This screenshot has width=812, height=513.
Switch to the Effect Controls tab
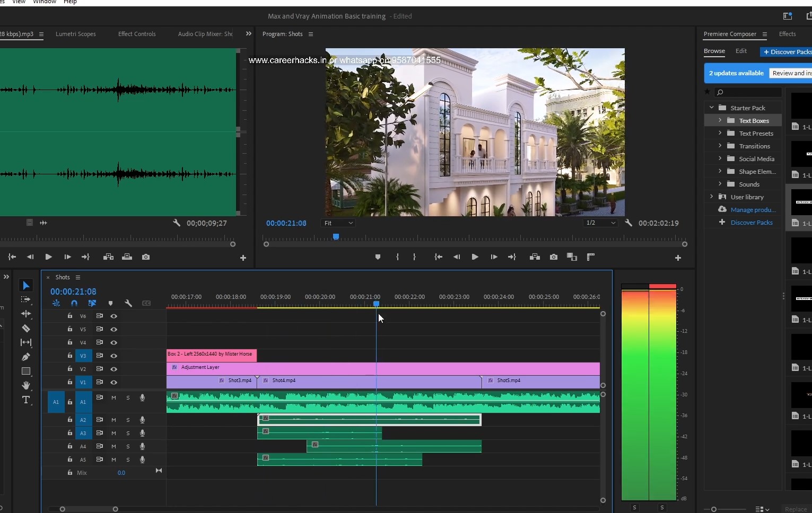(x=136, y=34)
